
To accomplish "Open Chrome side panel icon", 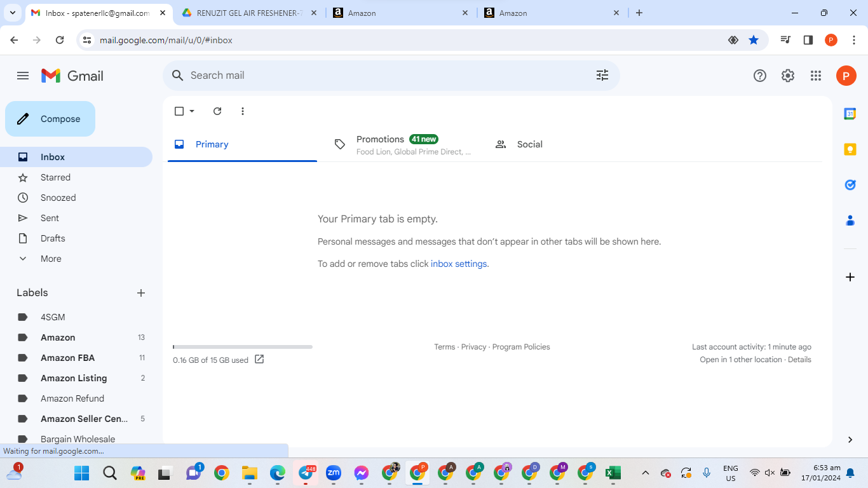I will pos(808,40).
